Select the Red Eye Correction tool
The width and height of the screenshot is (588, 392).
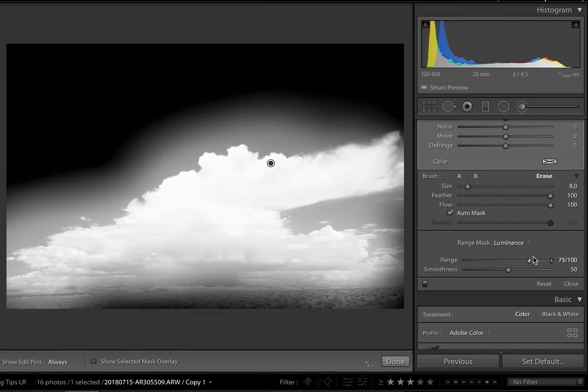pos(467,106)
